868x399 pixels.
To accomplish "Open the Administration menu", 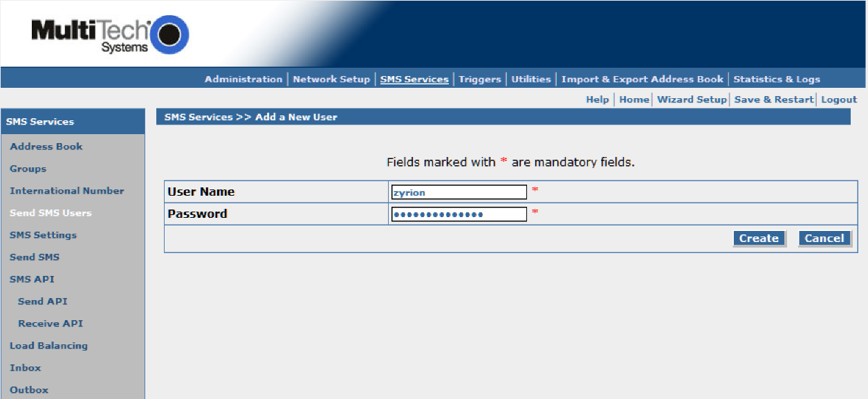I will point(243,80).
